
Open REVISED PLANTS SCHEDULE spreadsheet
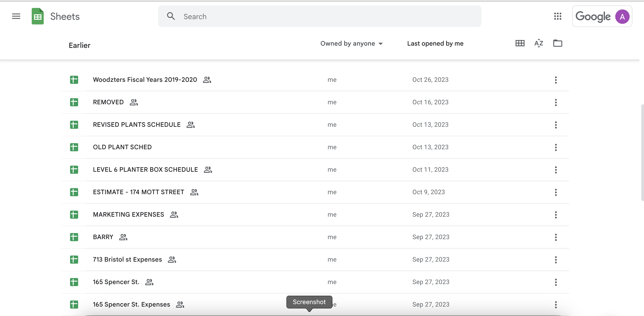click(137, 125)
